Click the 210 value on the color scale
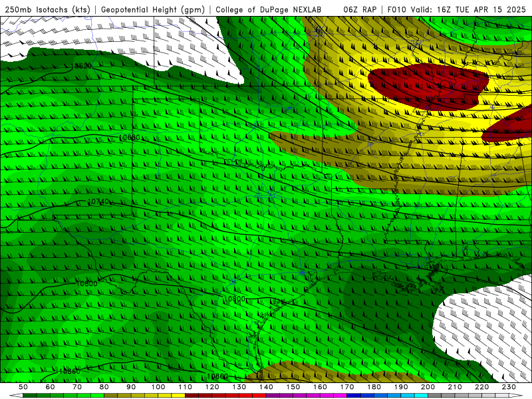The image size is (532, 399). [455, 387]
